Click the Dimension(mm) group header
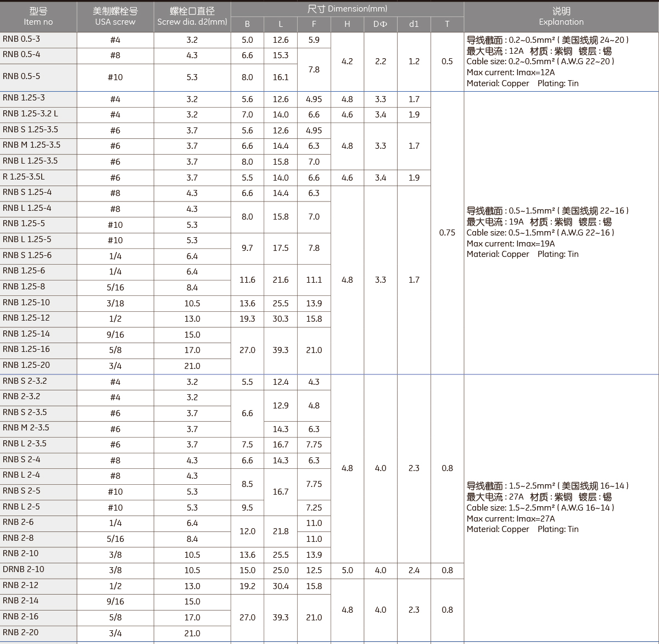Screen dimensions: 659x644 click(347, 9)
